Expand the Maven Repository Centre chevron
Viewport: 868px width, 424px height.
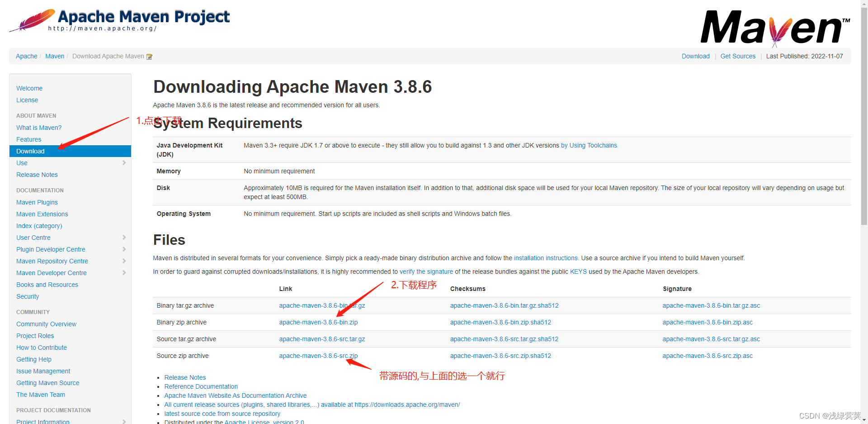(124, 261)
